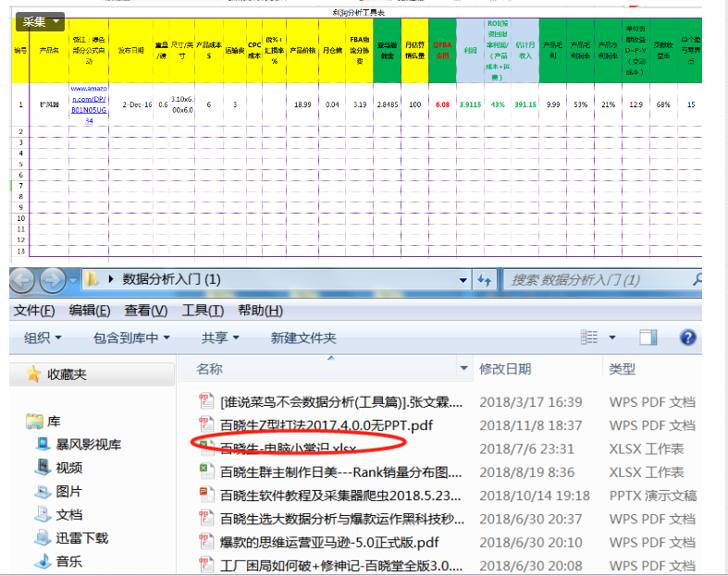Select the 迅雷下载 library
Viewport: 728px width, 576px height.
[82, 538]
